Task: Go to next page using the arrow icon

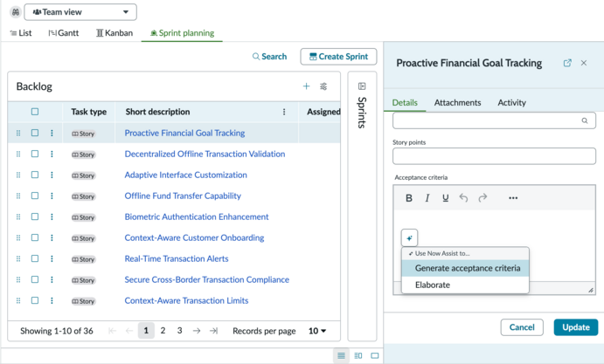Action: (197, 331)
